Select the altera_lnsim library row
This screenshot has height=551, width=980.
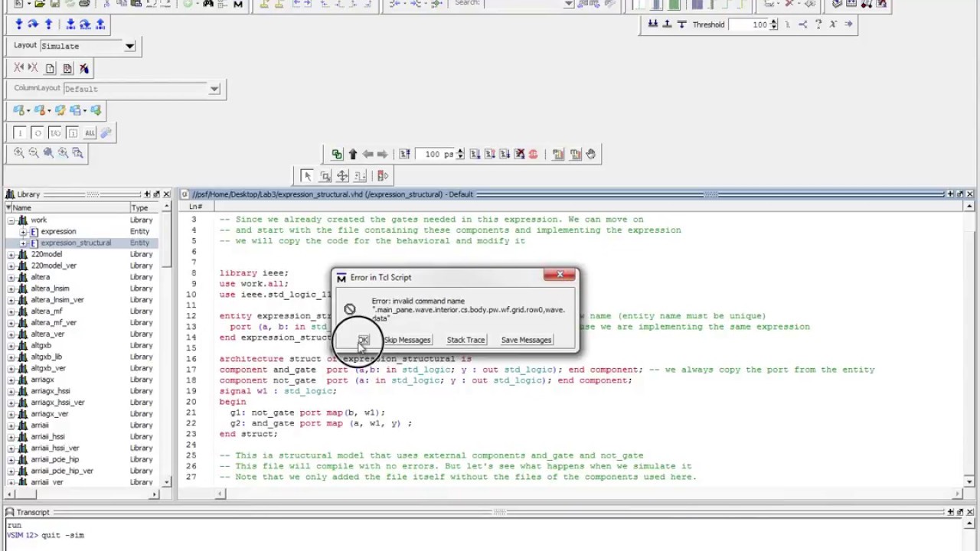click(80, 289)
